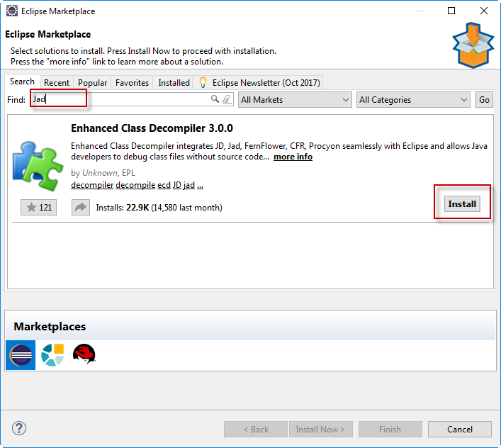Select the Obeo marketplace icon
The image size is (501, 448).
click(52, 355)
